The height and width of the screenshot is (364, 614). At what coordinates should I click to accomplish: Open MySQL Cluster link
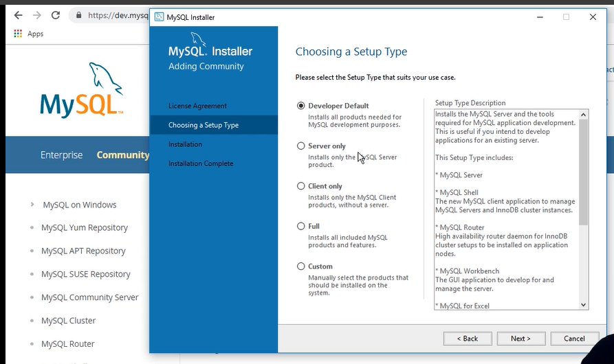(69, 321)
